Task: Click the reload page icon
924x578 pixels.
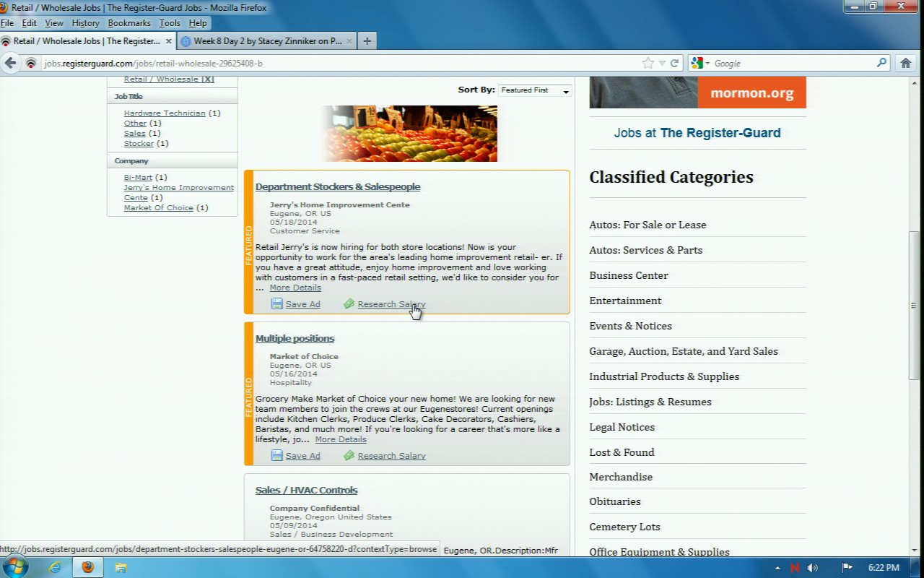Action: 674,63
